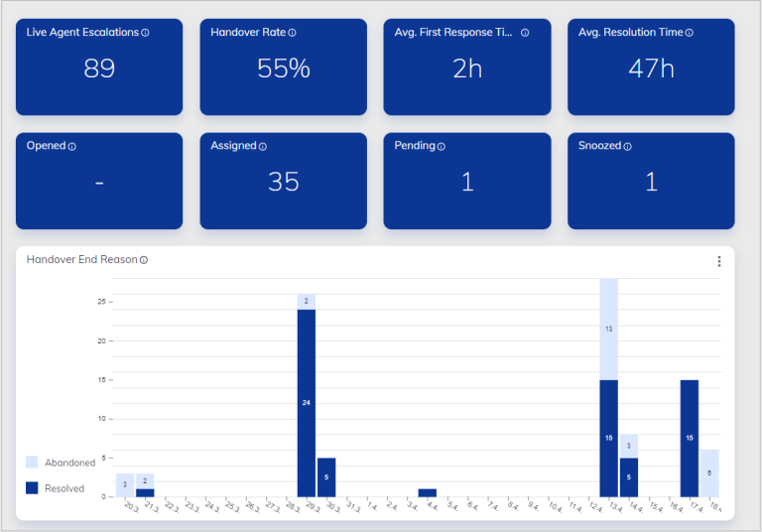Screen dimensions: 762x532
Task: Click info icon beside Handover End Reason
Action: tap(144, 260)
